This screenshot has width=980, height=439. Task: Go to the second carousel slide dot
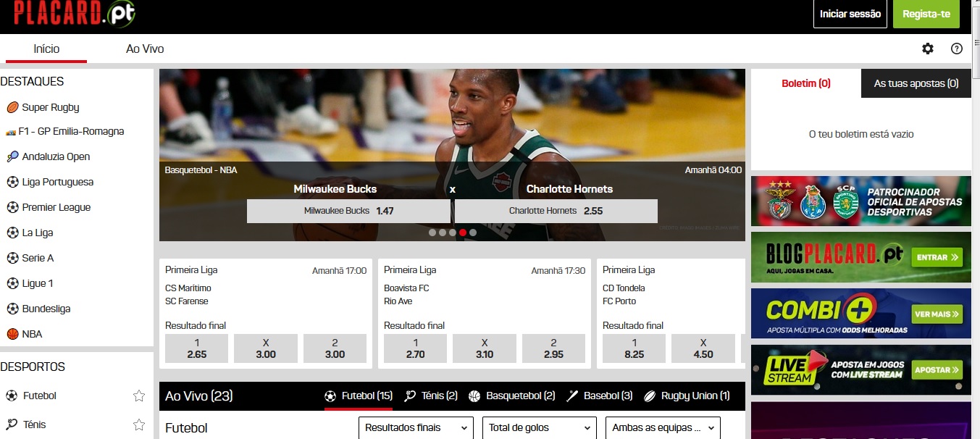(x=443, y=233)
